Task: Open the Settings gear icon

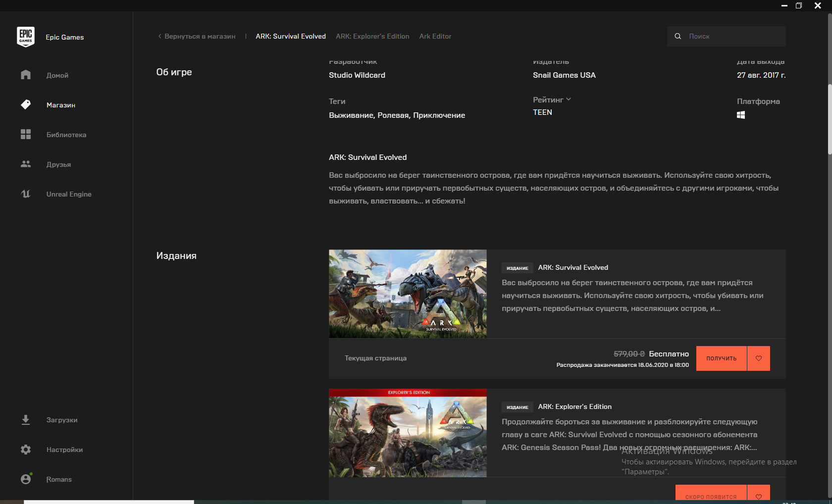Action: pyautogui.click(x=26, y=450)
